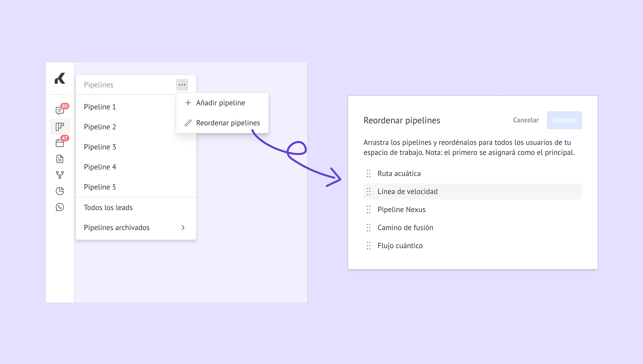Choose Añadir pipeline from the menu

point(221,103)
